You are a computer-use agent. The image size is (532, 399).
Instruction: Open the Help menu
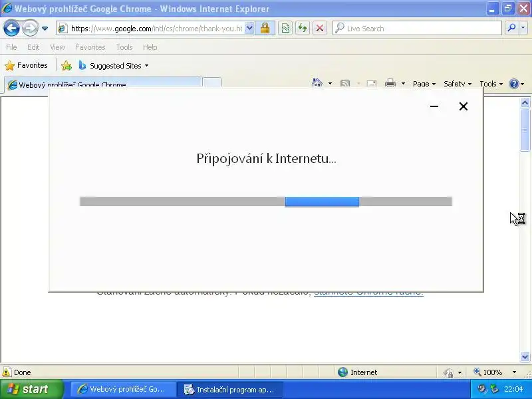pos(150,47)
